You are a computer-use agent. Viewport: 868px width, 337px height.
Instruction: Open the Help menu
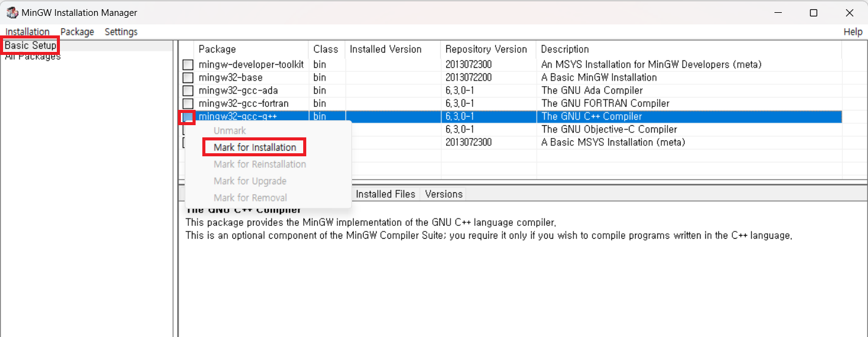[853, 32]
